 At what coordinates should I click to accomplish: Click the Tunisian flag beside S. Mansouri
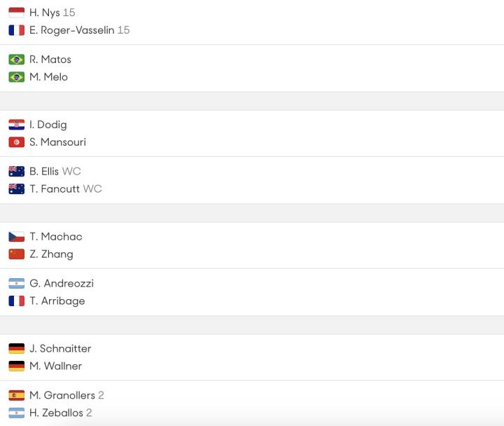[16, 142]
